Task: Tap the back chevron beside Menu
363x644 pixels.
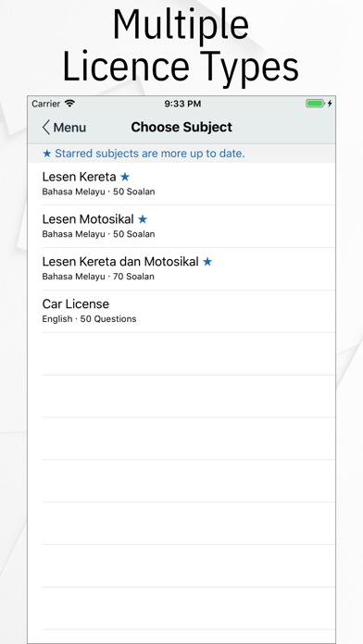Action: 46,128
